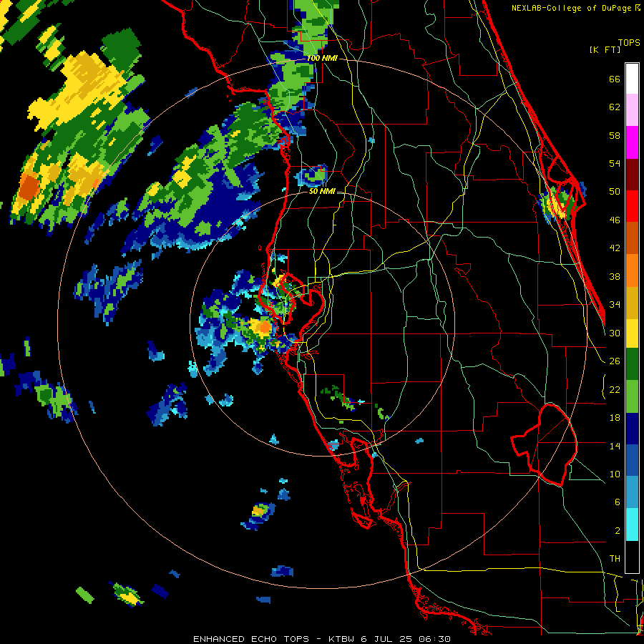644x644 pixels.
Task: Click the [K FT] units label
Action: point(605,49)
